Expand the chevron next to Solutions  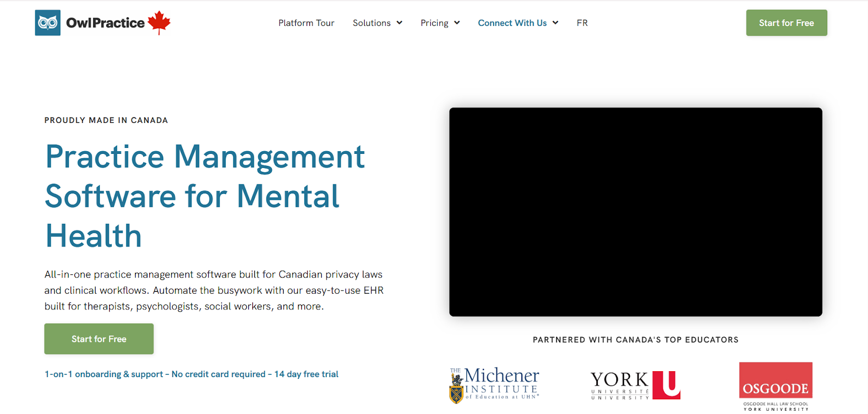pos(399,23)
